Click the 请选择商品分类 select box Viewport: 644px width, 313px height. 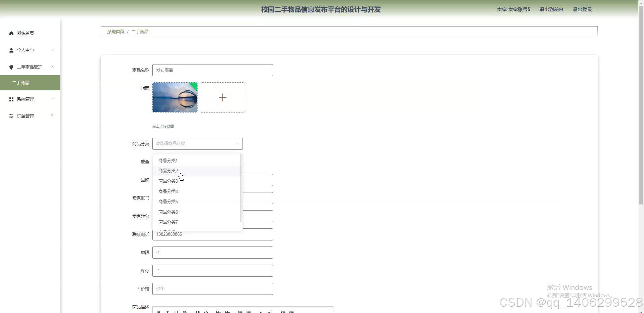tap(198, 144)
